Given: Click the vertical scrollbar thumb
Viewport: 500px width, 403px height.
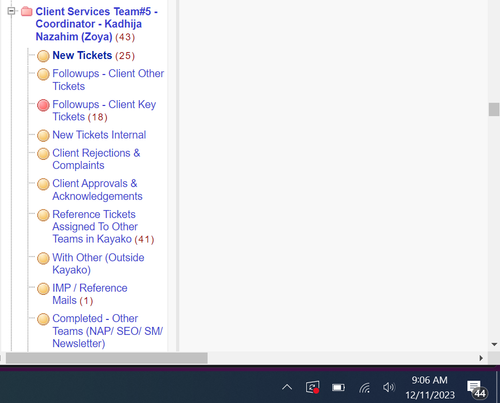Looking at the screenshot, I should tap(494, 109).
